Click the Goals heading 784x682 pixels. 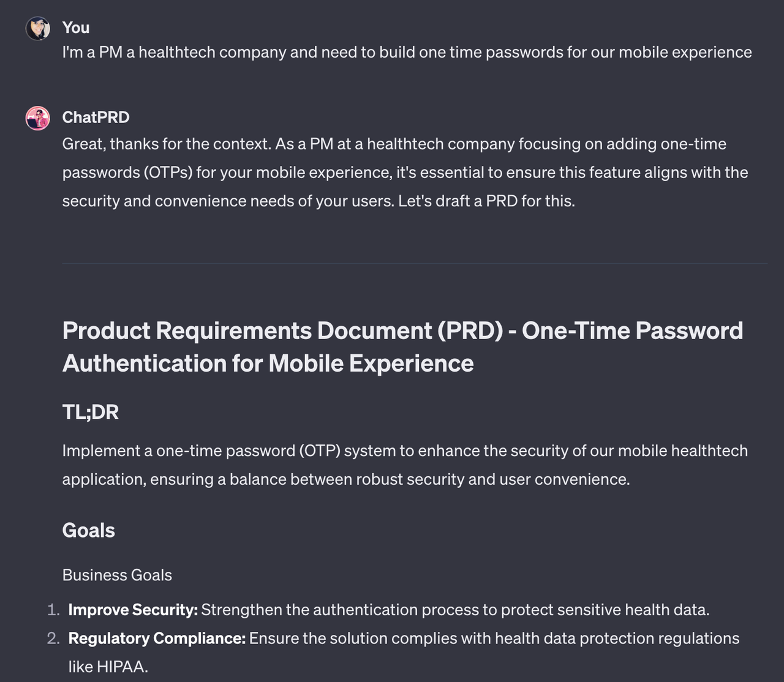(89, 530)
